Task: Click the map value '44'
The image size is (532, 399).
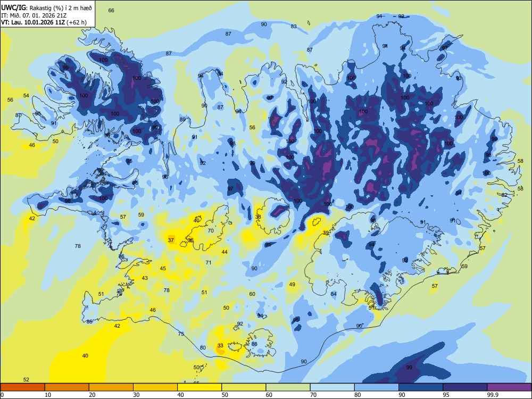Action: (x=225, y=252)
